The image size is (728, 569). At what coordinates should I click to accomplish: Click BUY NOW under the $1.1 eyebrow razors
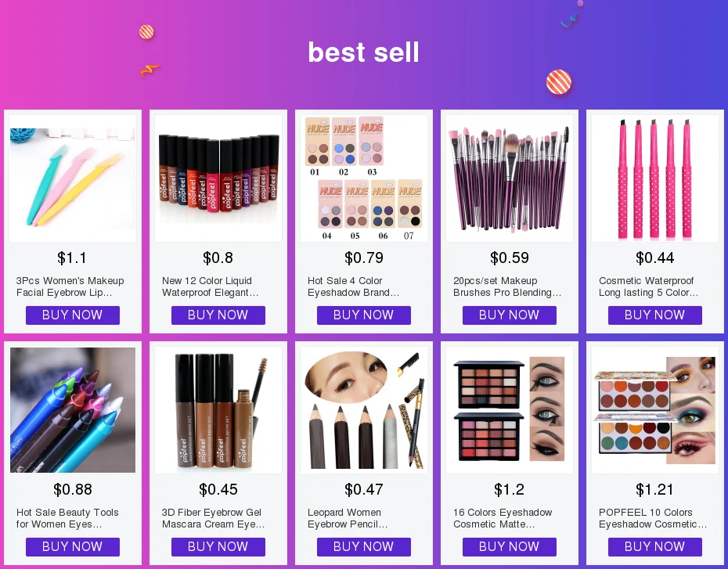point(73,315)
